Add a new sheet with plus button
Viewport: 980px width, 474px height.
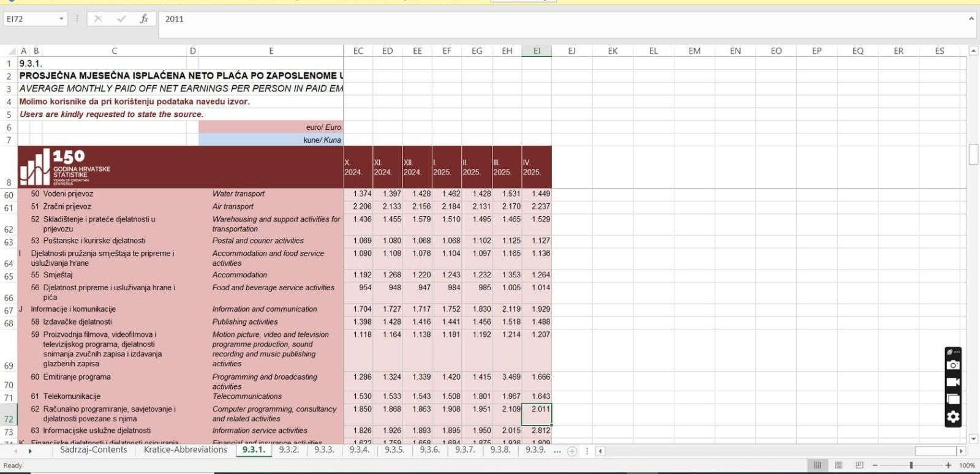tap(572, 451)
